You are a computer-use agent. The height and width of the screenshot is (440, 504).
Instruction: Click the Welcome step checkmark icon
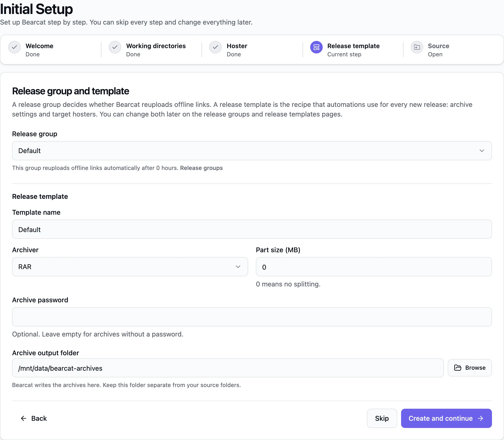(x=14, y=47)
